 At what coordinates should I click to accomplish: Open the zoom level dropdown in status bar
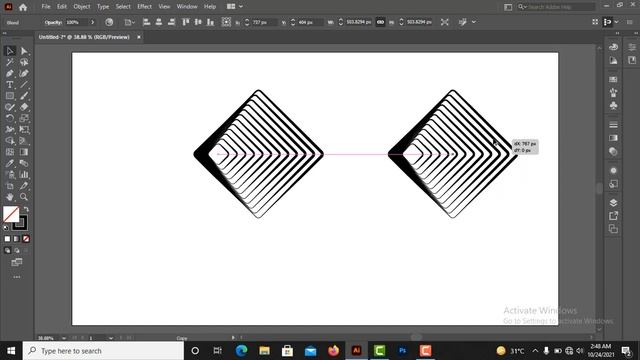pos(64,338)
